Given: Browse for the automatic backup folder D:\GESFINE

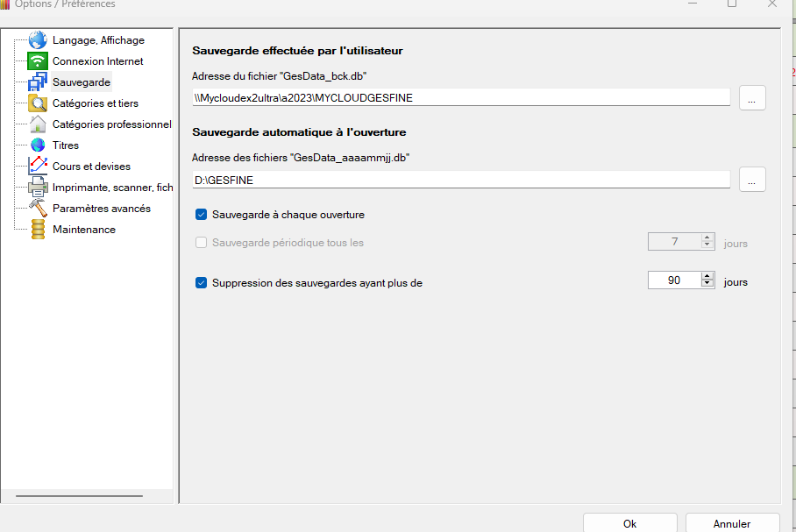Looking at the screenshot, I should click(x=752, y=179).
